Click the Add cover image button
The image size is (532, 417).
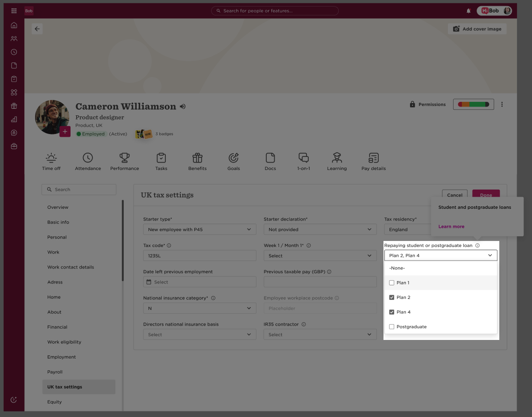click(x=477, y=29)
